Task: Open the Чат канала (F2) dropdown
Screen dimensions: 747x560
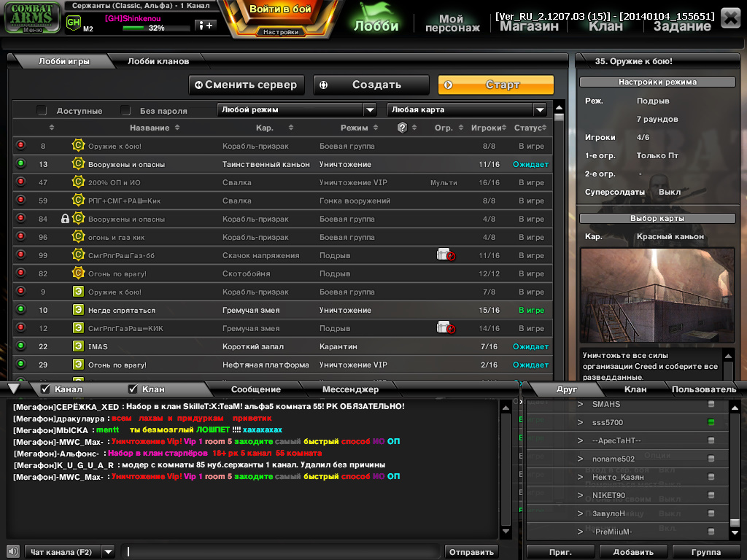Action: point(69,552)
